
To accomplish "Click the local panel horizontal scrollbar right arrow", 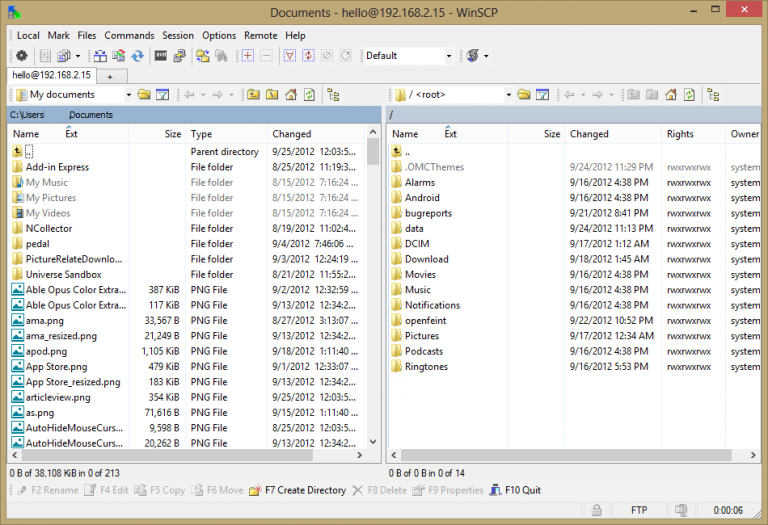I will tap(360, 455).
